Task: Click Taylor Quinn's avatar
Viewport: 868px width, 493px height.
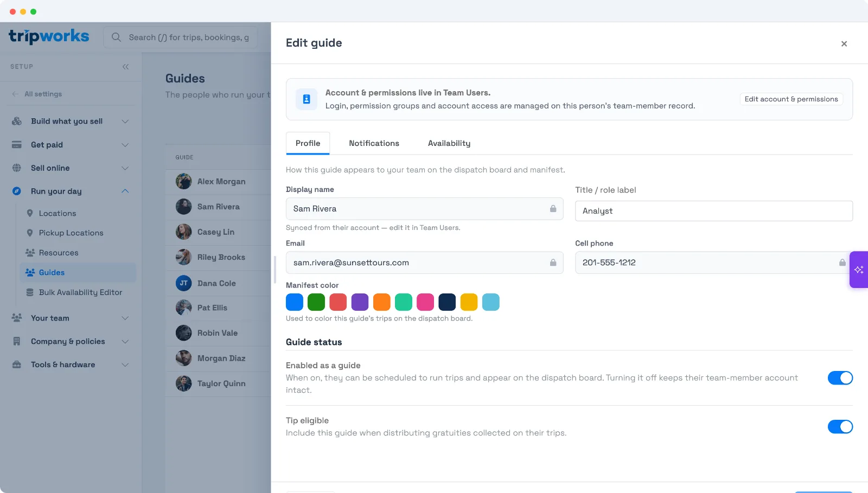Action: click(x=184, y=383)
